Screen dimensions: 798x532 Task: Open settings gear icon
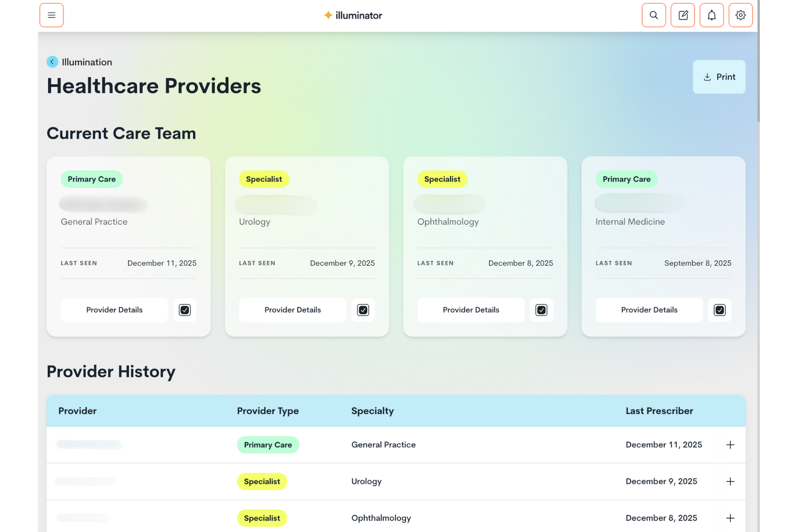(741, 15)
